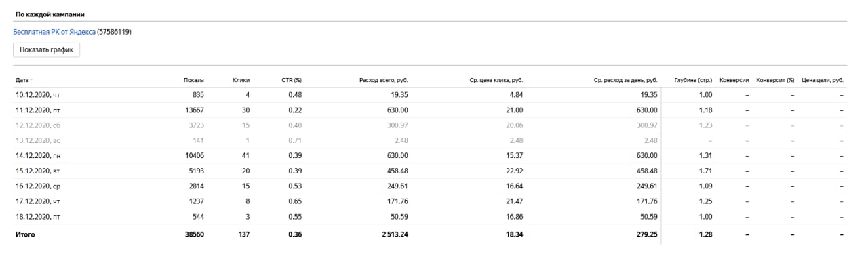Viewport: 868px width, 267px height.
Task: Click impressions value 835
Action: [198, 95]
